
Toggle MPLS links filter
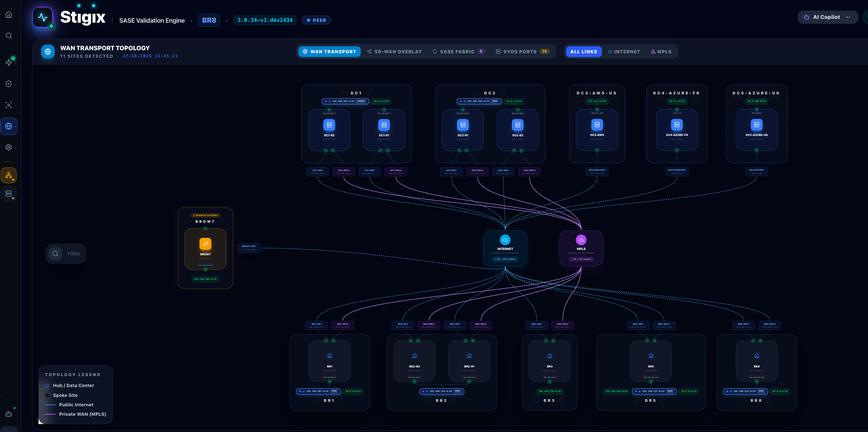click(x=661, y=51)
